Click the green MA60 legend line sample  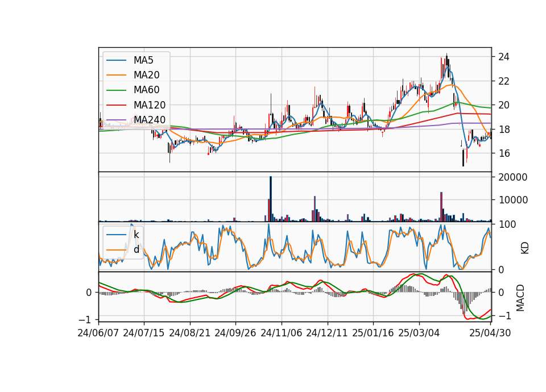pos(116,90)
